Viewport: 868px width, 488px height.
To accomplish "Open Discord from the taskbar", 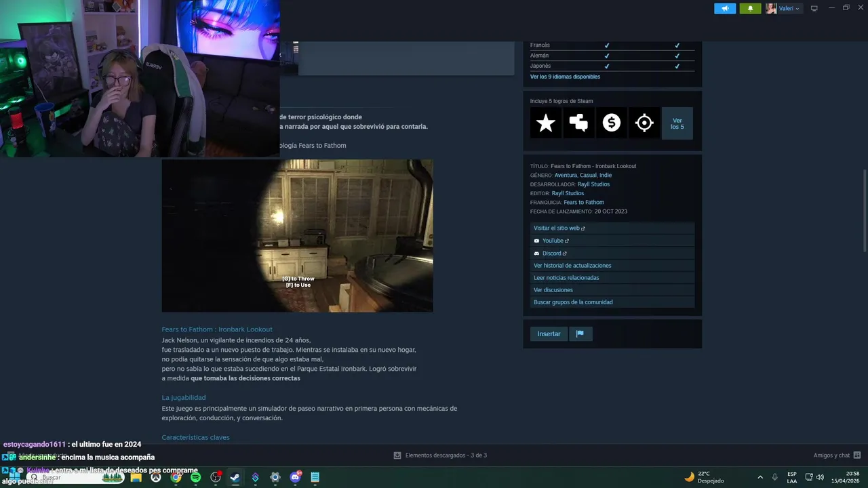I will [x=295, y=477].
